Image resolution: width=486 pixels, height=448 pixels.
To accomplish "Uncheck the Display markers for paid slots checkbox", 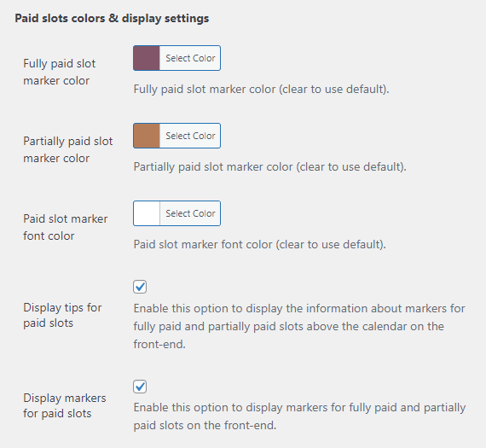I will coord(140,387).
